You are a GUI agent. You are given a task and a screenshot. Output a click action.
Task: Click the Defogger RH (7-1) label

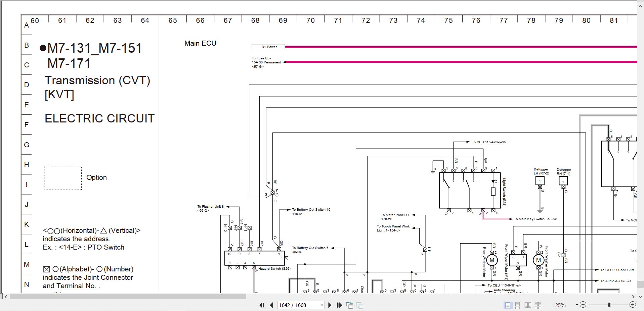564,171
